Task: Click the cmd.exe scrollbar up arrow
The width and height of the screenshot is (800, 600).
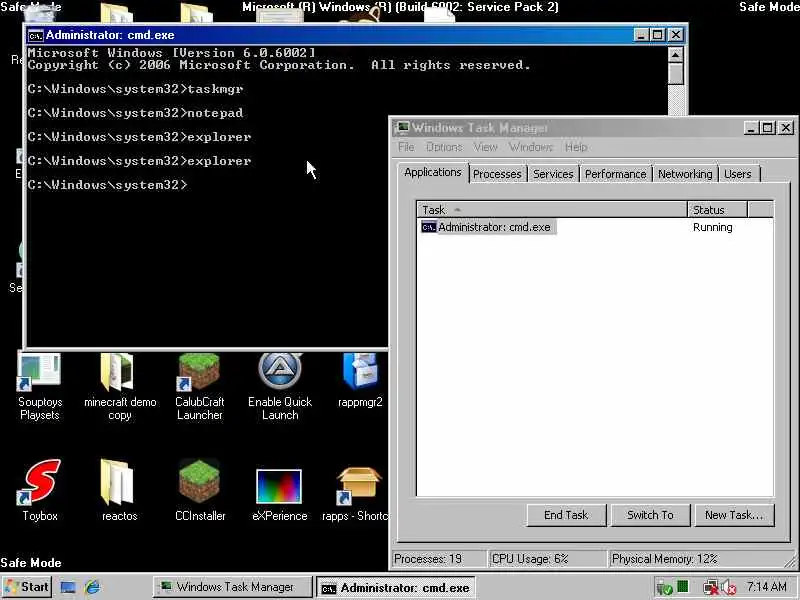Action: pyautogui.click(x=676, y=54)
